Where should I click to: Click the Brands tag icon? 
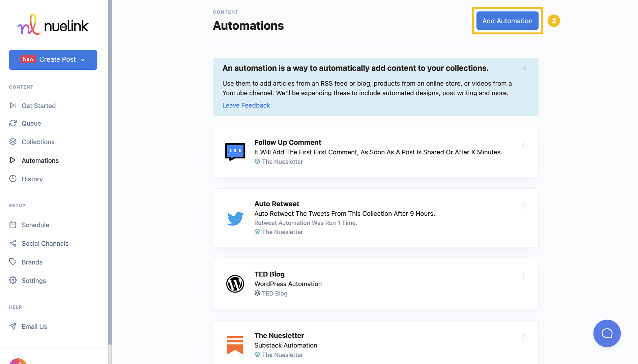point(13,262)
